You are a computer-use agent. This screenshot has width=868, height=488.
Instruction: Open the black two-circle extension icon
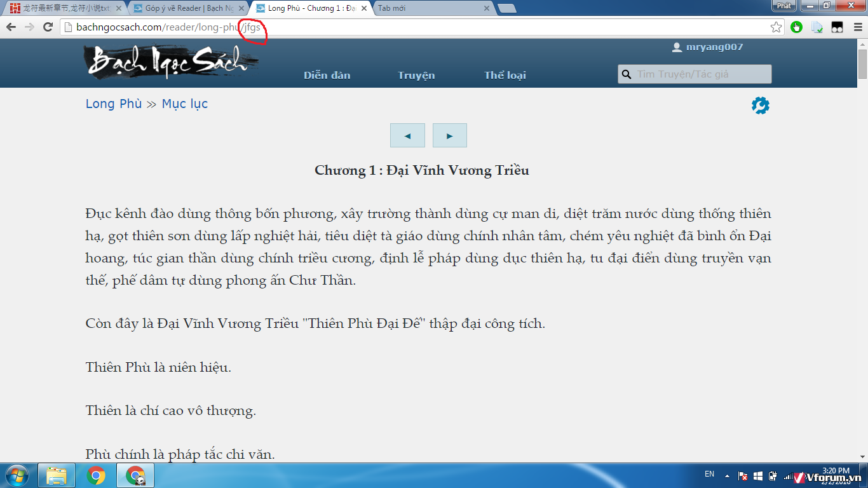[x=837, y=27]
